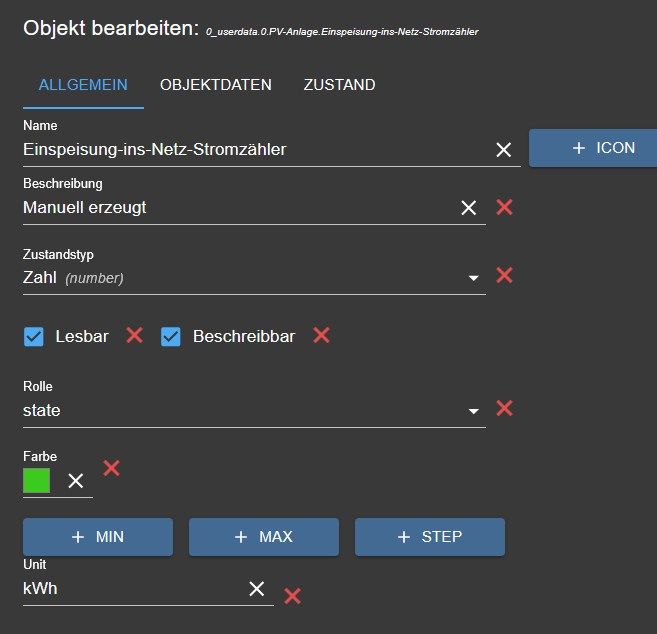Clear Unit value with white X
The image size is (657, 634).
pyautogui.click(x=257, y=588)
